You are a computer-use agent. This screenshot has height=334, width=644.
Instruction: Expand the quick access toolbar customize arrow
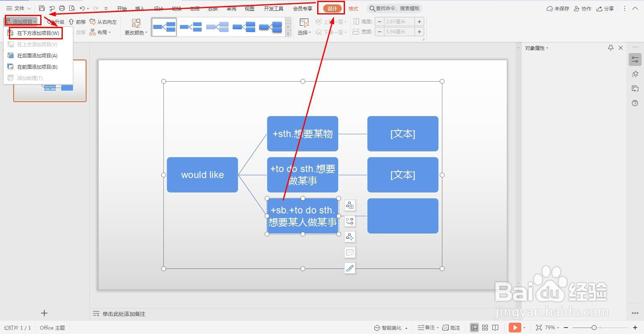click(106, 8)
